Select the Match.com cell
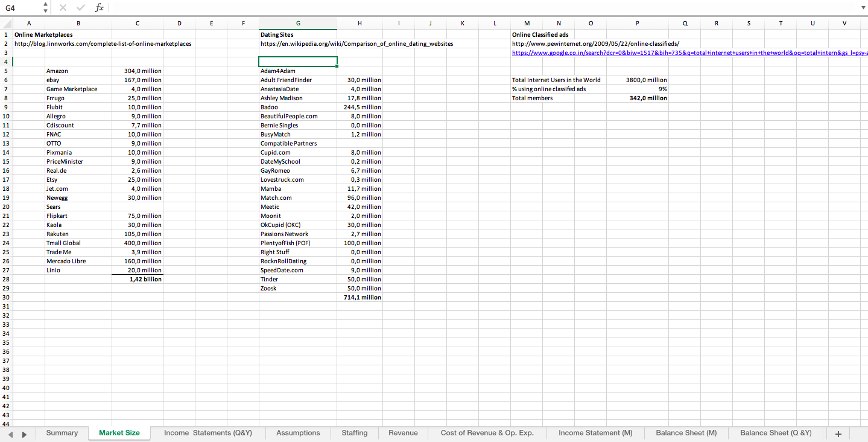 pyautogui.click(x=298, y=197)
